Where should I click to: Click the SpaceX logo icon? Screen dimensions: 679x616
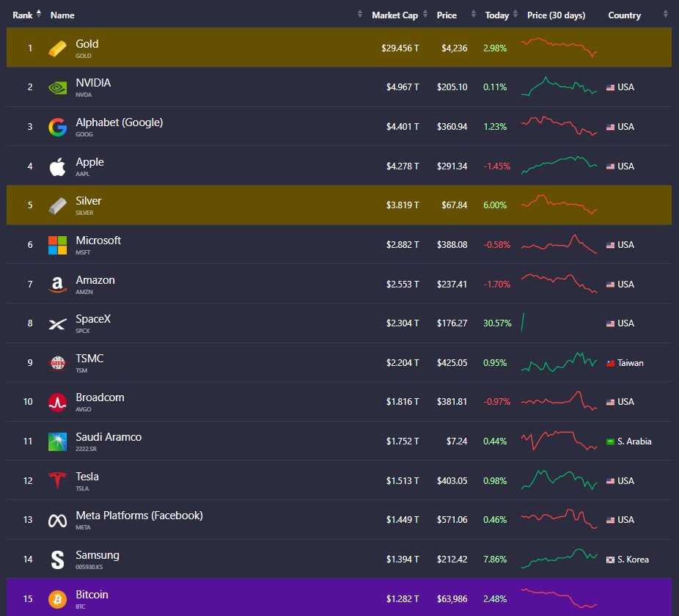57,323
